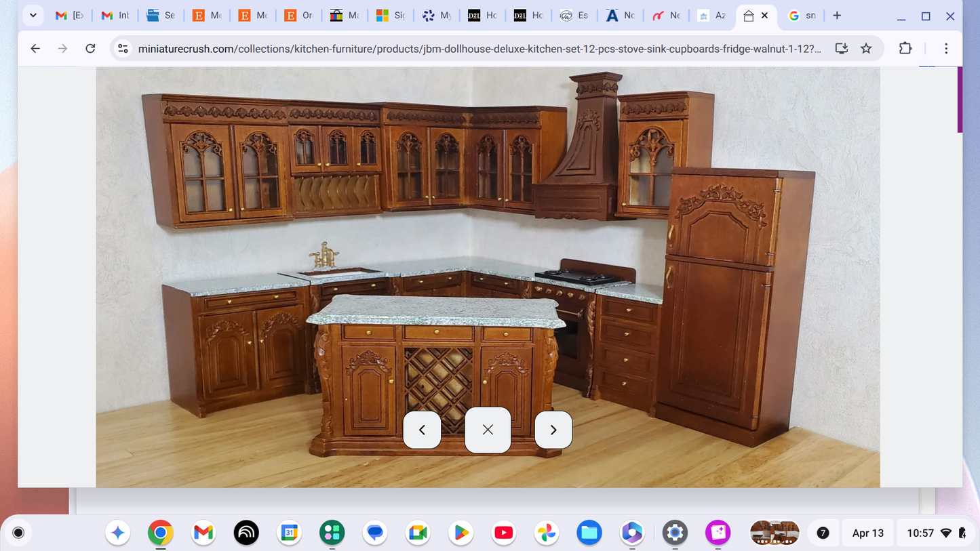The width and height of the screenshot is (980, 551).
Task: Switch to the 'Az' tab
Action: 712,15
